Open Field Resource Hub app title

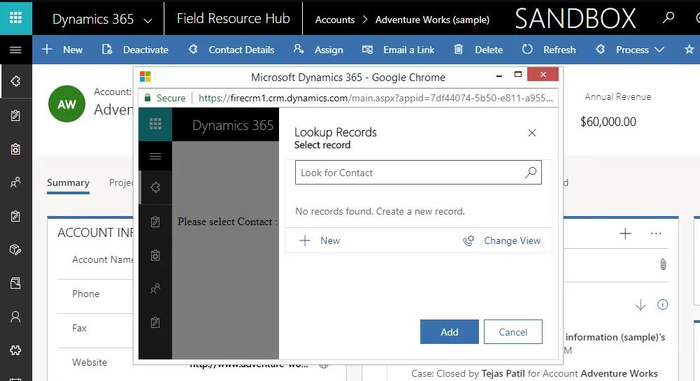(x=233, y=18)
